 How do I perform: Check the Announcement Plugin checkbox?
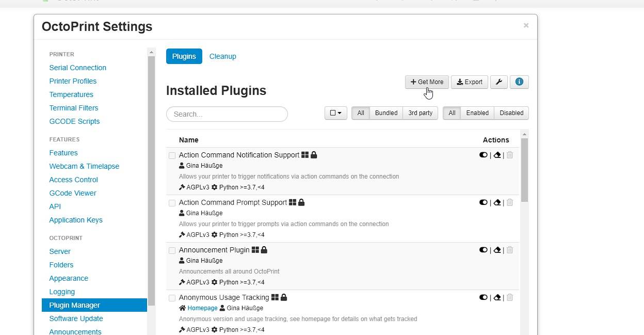tap(172, 250)
